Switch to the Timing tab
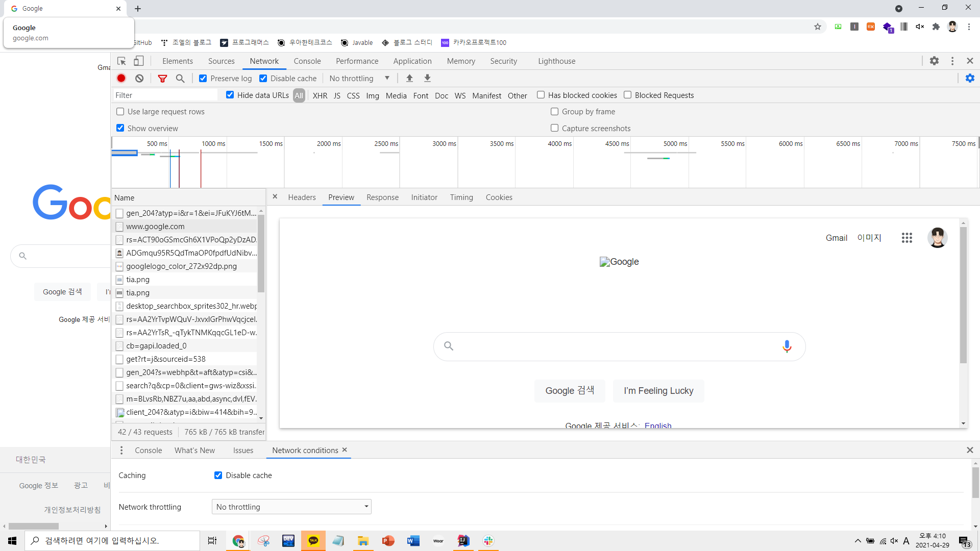The height and width of the screenshot is (551, 980). tap(461, 197)
